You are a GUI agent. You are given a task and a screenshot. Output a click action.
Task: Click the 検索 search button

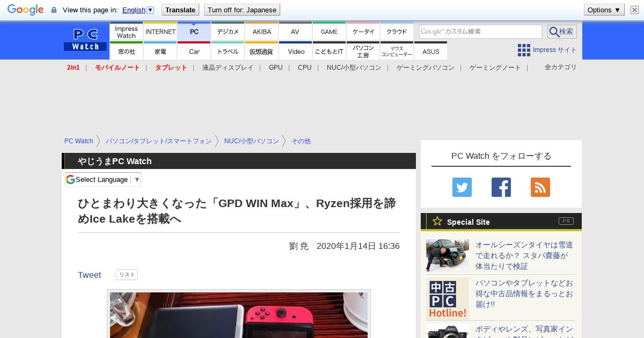pos(562,32)
